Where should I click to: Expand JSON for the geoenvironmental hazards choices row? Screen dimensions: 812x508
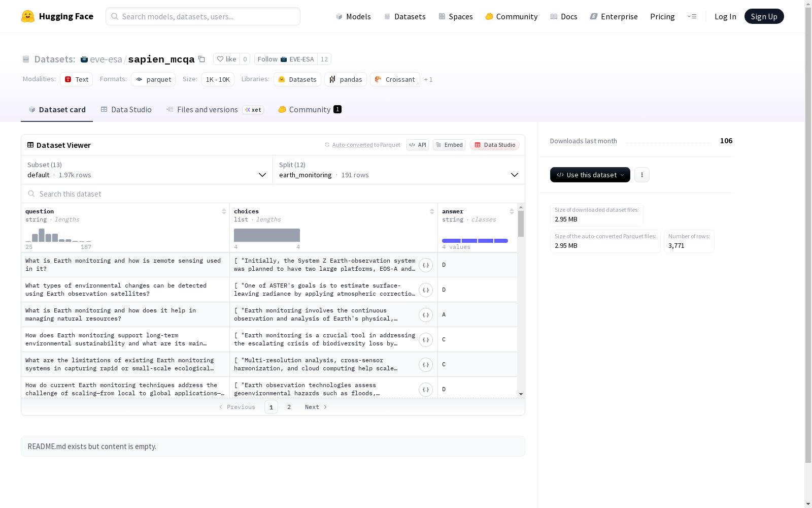point(426,390)
